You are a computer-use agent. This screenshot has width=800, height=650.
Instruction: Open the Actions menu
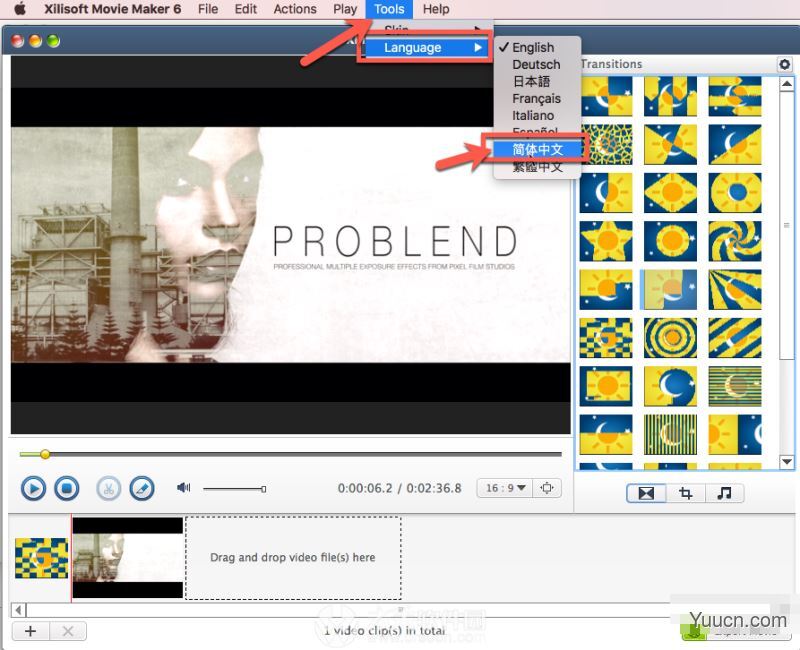(x=294, y=9)
